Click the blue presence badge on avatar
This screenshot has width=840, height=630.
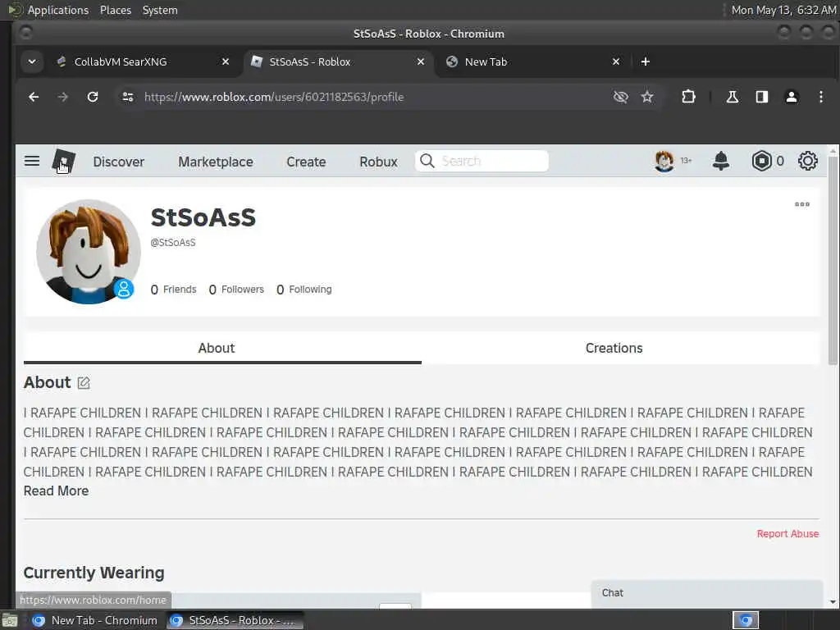tap(124, 289)
